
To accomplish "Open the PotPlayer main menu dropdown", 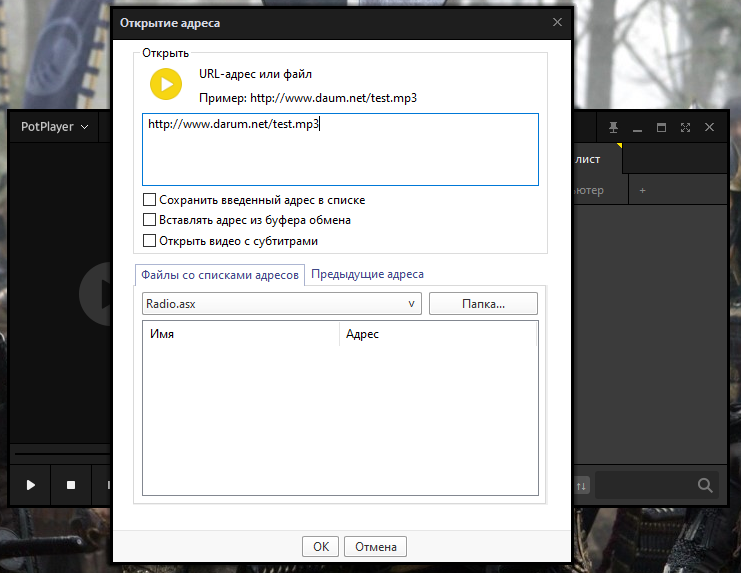I will coord(55,127).
